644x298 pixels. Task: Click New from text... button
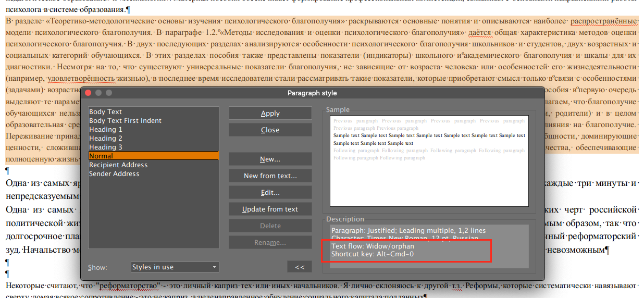[270, 176]
